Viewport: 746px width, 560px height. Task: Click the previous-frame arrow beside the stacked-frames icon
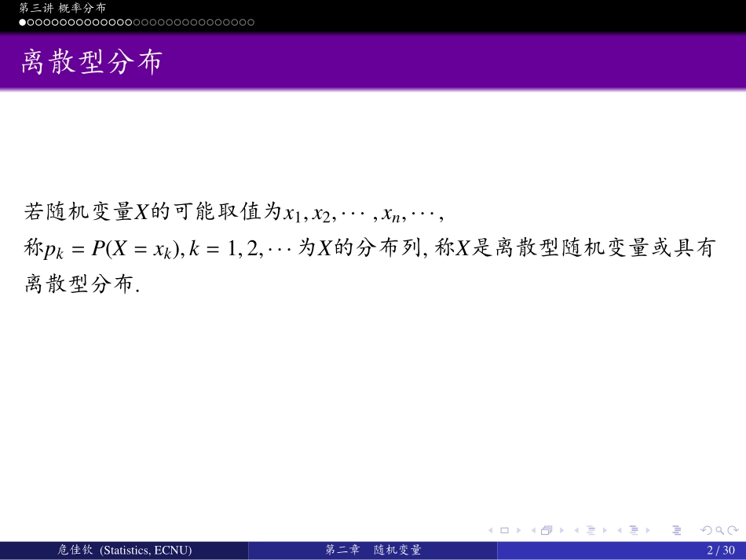point(533,530)
